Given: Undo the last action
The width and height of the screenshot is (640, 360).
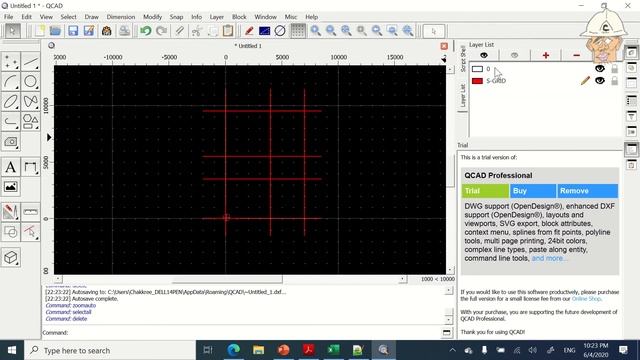Looking at the screenshot, I should click(x=145, y=31).
